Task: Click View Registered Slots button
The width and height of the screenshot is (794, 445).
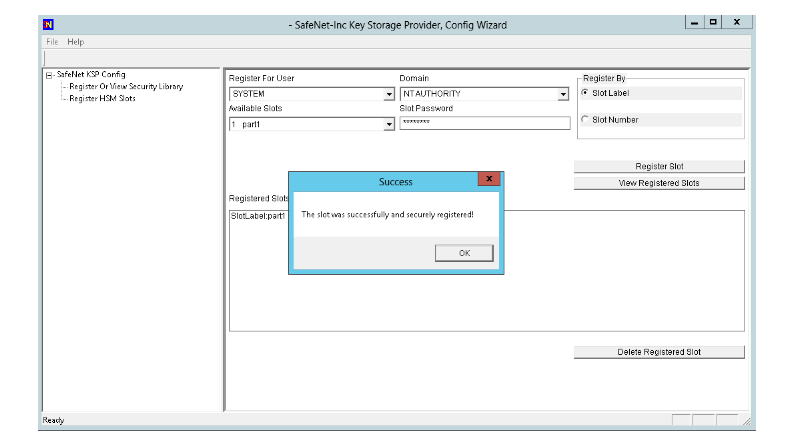Action: [x=659, y=183]
